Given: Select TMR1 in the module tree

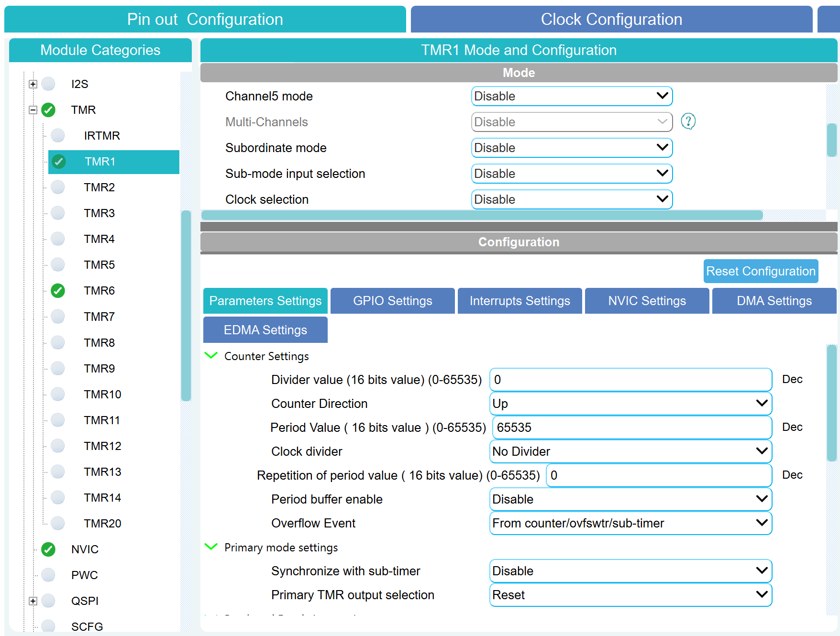Looking at the screenshot, I should [x=114, y=162].
